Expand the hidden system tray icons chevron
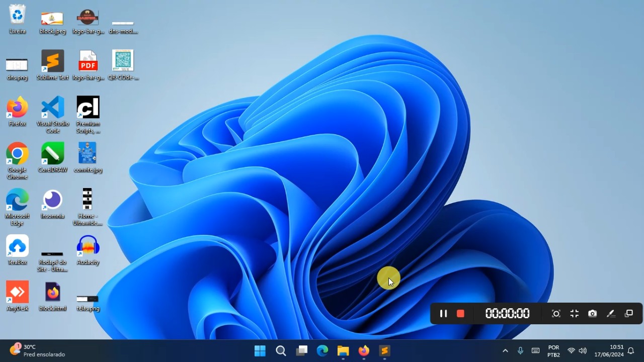 pyautogui.click(x=505, y=351)
